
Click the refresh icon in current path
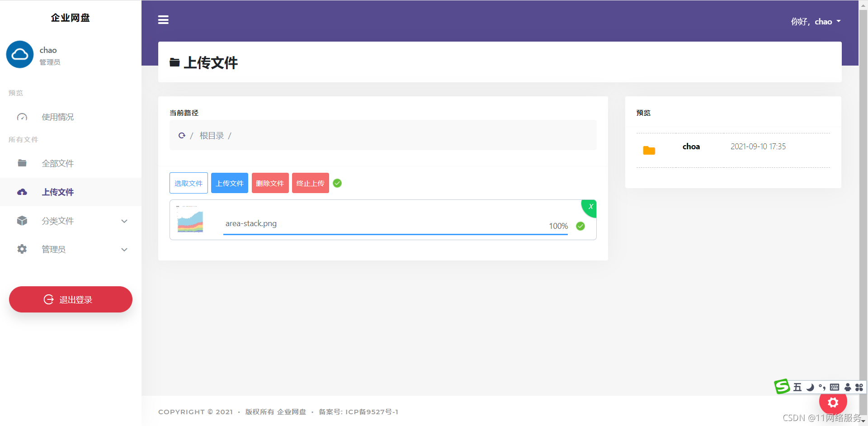click(182, 135)
